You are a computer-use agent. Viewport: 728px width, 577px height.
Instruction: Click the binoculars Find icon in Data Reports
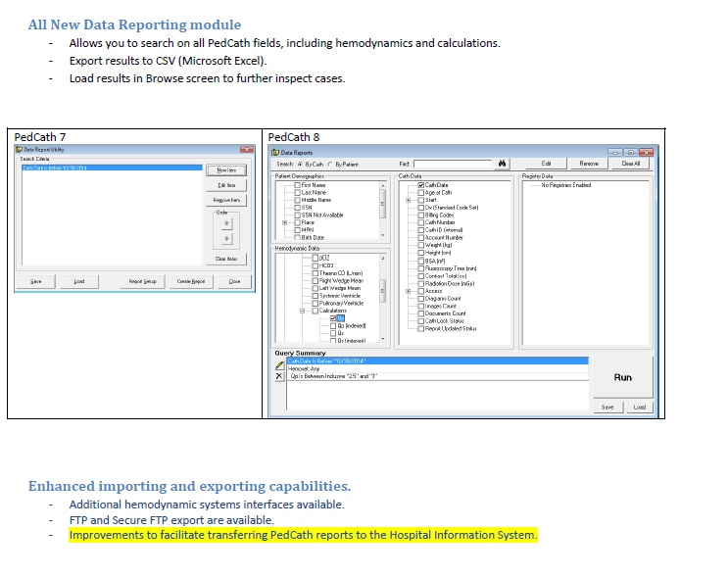tap(502, 164)
